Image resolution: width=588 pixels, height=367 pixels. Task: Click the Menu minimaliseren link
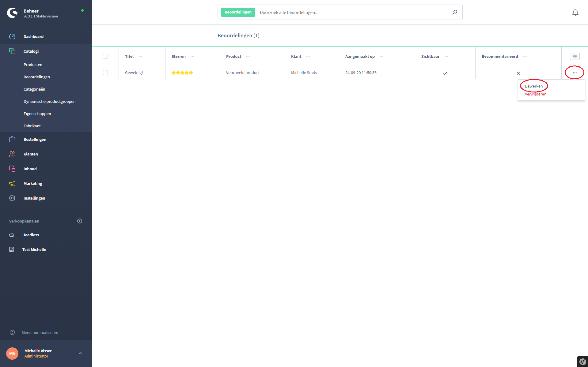[40, 332]
